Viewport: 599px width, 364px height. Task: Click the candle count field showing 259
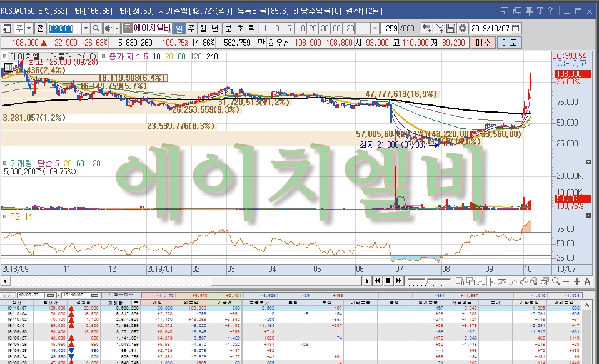click(x=391, y=28)
